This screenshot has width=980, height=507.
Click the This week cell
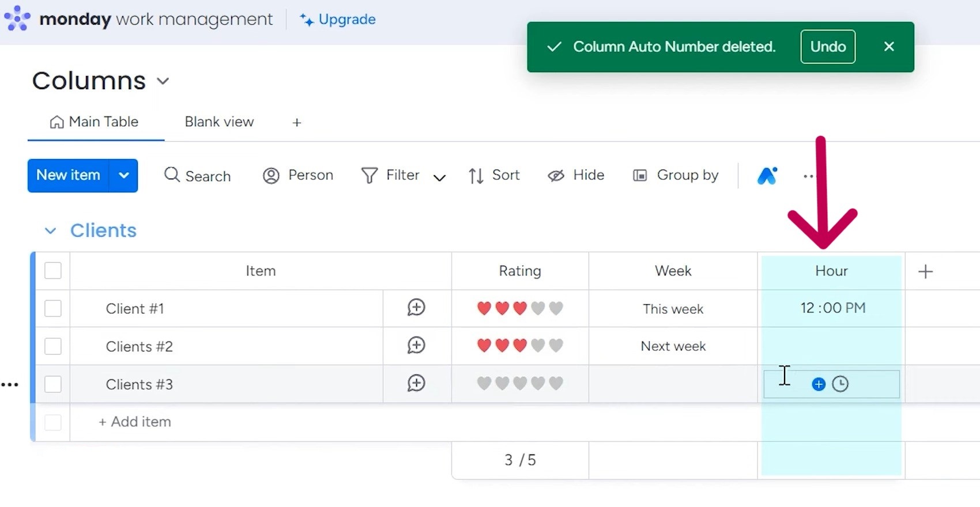(x=673, y=309)
